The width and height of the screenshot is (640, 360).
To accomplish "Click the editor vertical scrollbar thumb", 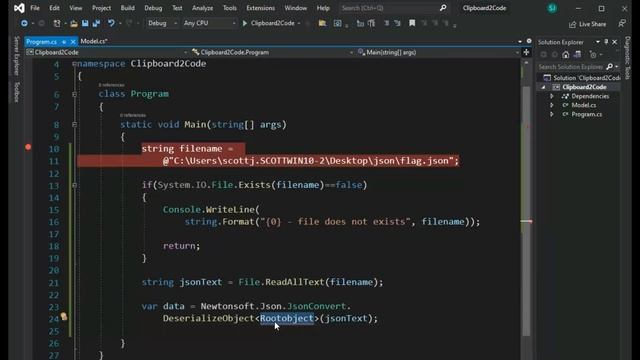I will (527, 210).
